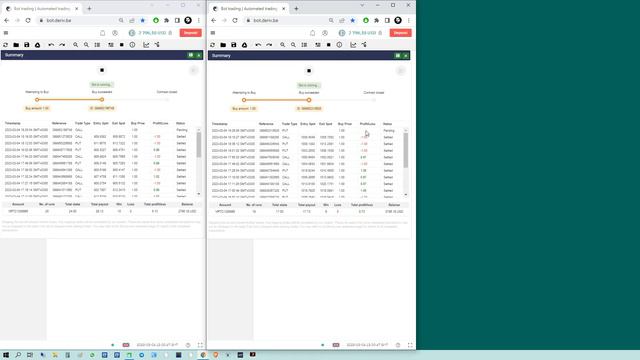Toggle Summary panel layout icon in right window

[x=398, y=56]
